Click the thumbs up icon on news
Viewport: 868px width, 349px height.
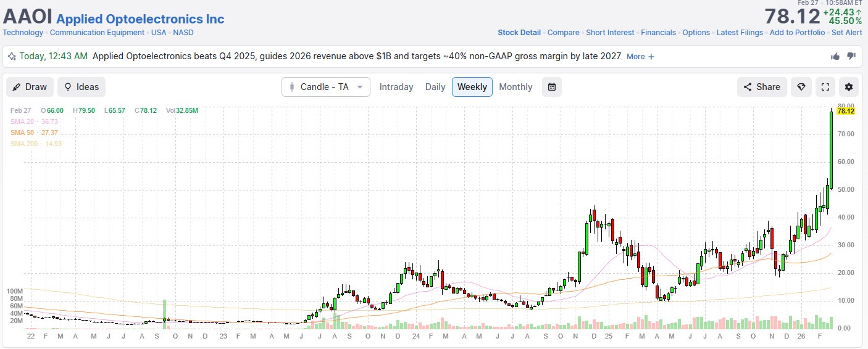click(x=835, y=56)
